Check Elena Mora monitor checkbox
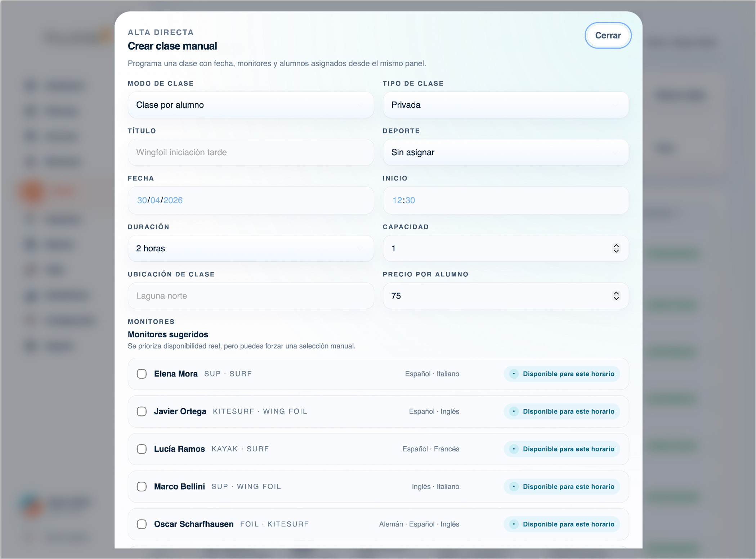This screenshot has height=559, width=756. pyautogui.click(x=142, y=374)
